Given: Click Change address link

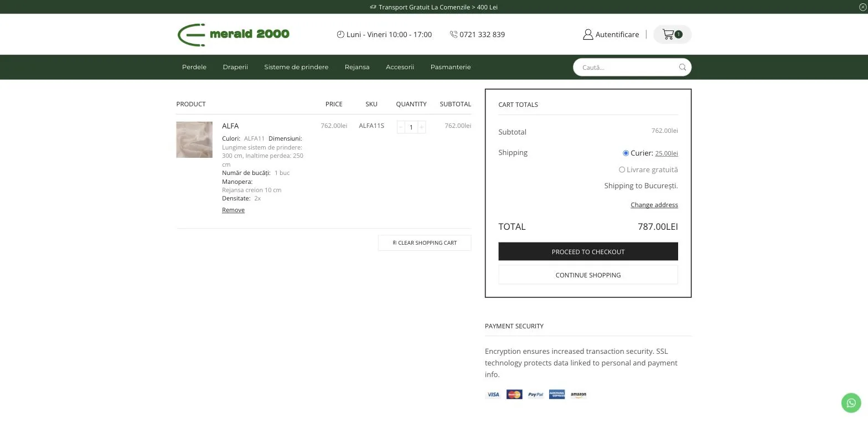Looking at the screenshot, I should [654, 205].
